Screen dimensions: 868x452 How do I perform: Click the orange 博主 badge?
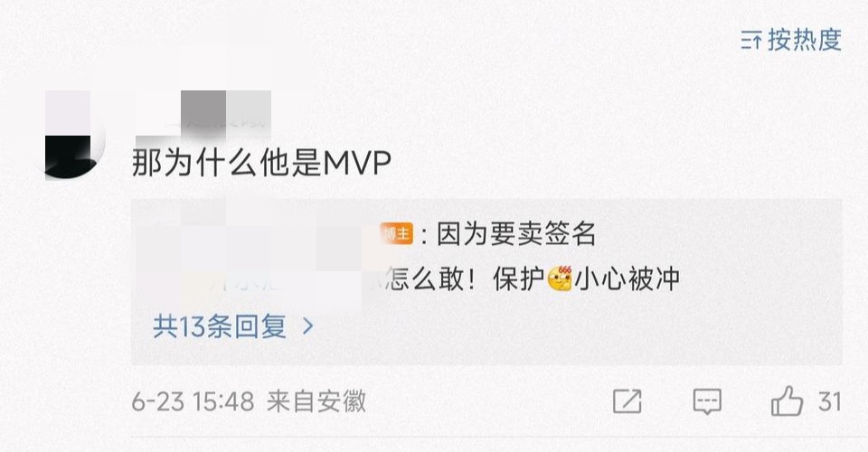click(396, 233)
